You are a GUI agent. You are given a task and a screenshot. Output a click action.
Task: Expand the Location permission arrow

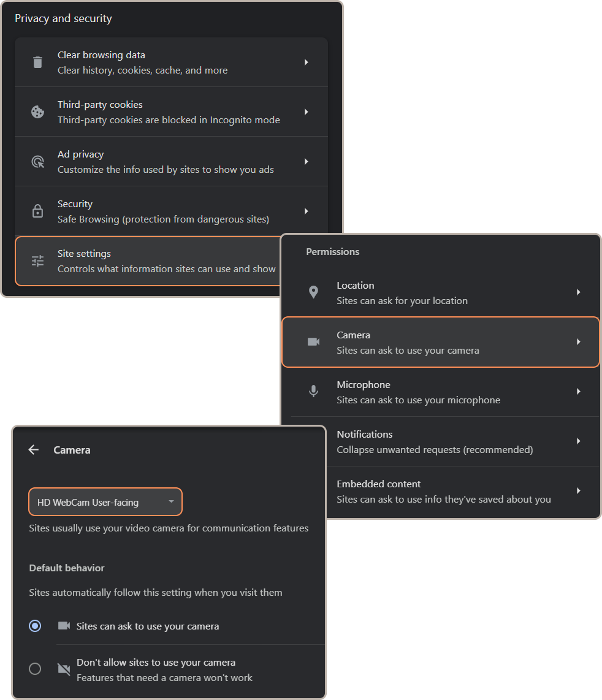578,292
